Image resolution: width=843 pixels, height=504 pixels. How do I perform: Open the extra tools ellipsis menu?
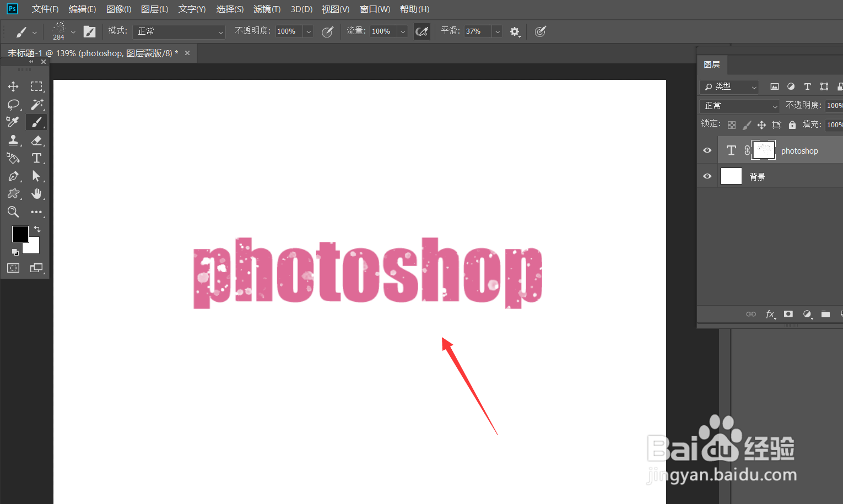[36, 212]
